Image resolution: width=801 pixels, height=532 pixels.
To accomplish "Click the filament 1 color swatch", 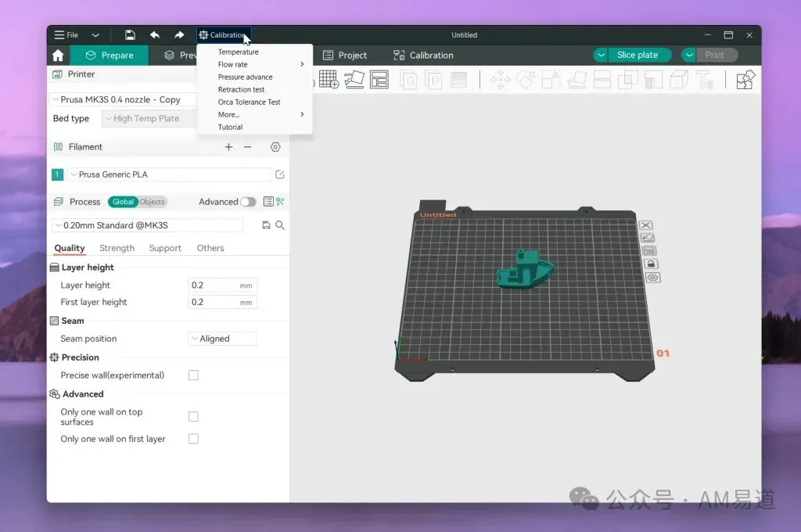I will pos(57,174).
